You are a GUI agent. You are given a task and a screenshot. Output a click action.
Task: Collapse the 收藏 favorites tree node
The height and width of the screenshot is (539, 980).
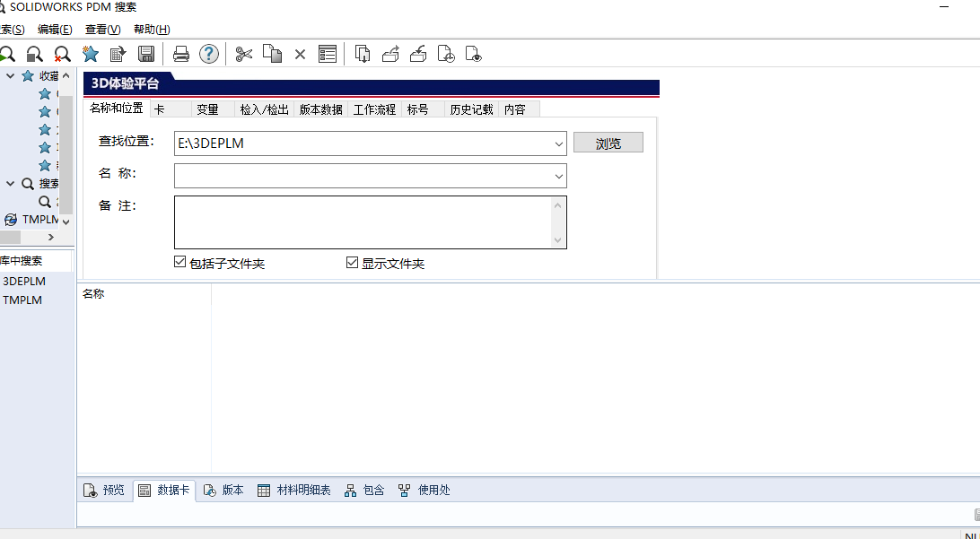10,76
